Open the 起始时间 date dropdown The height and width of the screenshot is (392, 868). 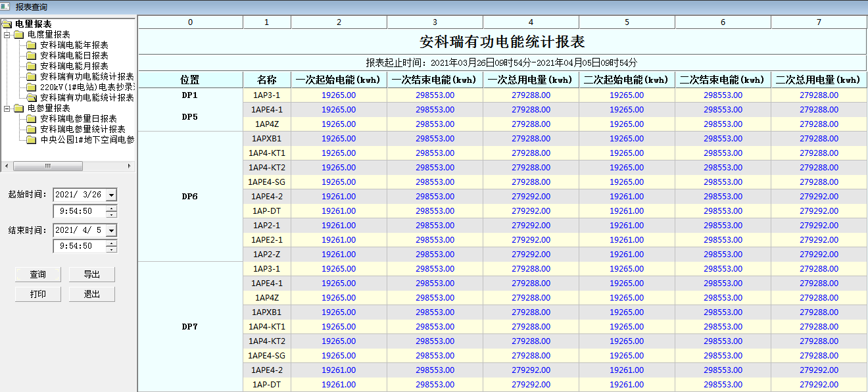[111, 195]
